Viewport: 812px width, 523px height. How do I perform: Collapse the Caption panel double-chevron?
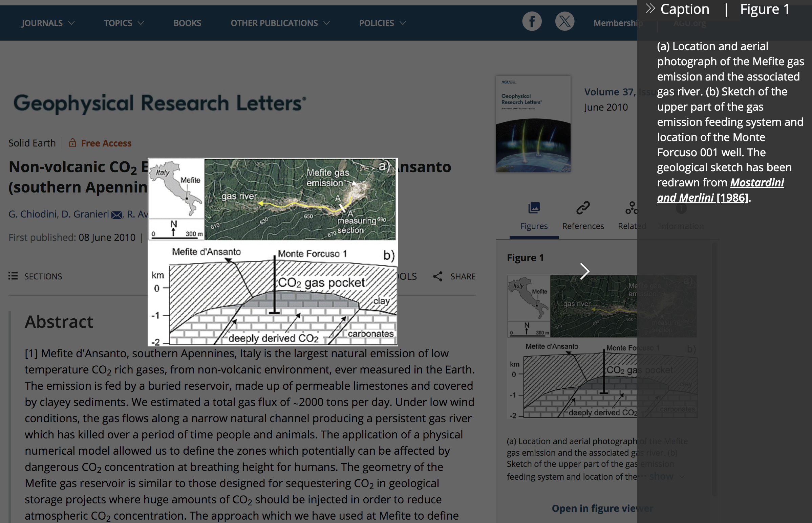(649, 8)
